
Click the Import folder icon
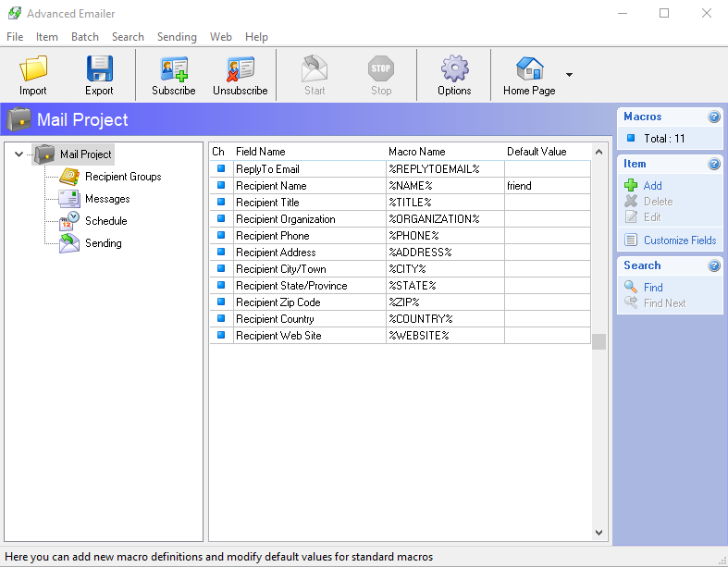(33, 69)
